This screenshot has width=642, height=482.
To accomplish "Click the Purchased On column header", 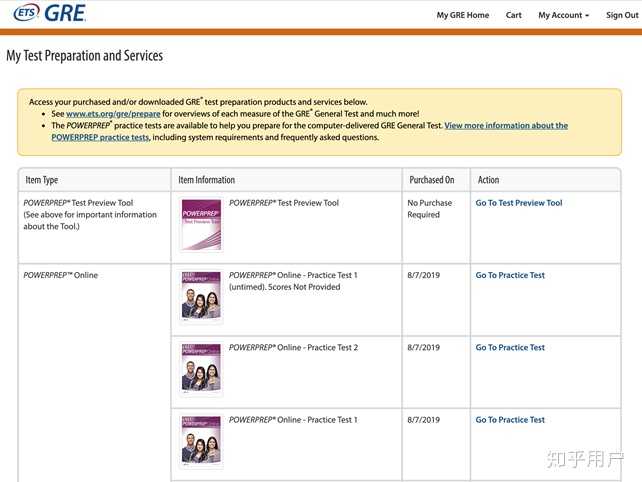I will [431, 180].
